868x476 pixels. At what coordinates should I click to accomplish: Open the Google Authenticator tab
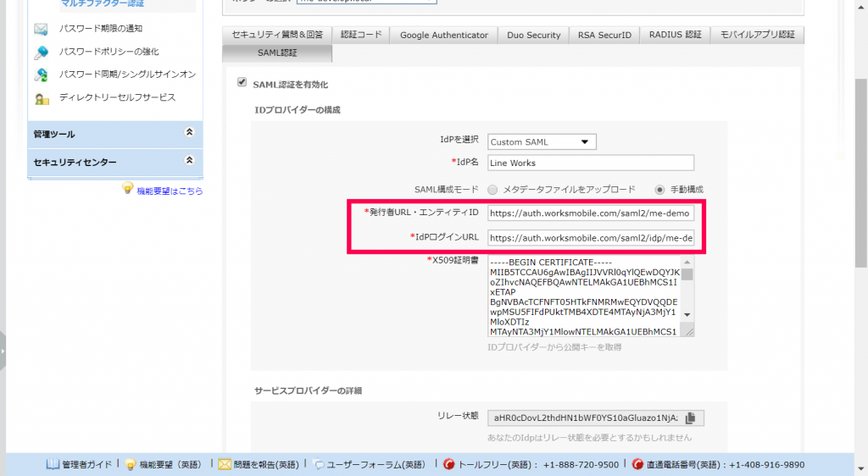444,36
